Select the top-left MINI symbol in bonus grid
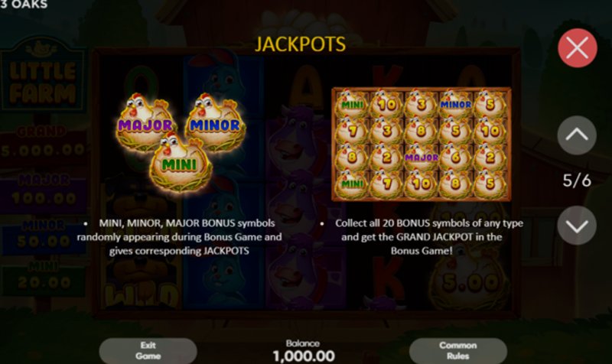Image resolution: width=612 pixels, height=364 pixels. pos(353,104)
